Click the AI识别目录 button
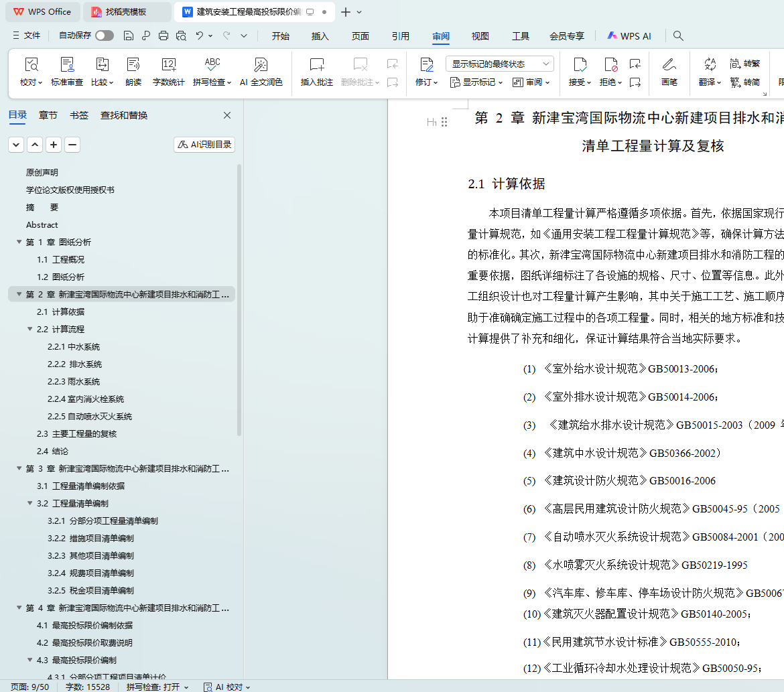 point(204,145)
